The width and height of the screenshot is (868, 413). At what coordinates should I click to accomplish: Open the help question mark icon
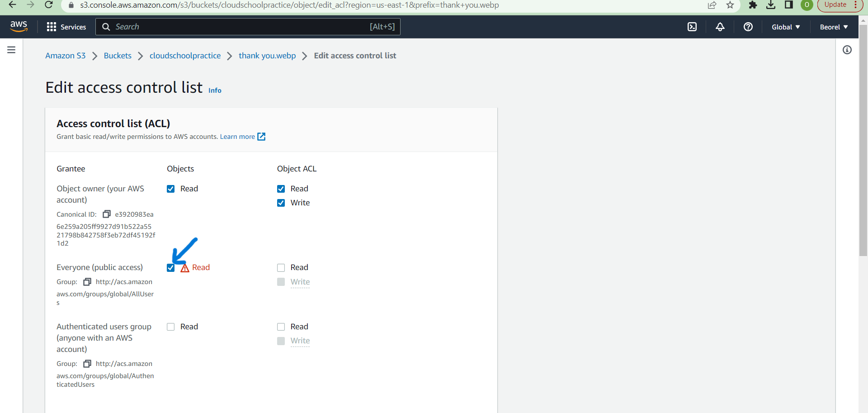(x=748, y=27)
